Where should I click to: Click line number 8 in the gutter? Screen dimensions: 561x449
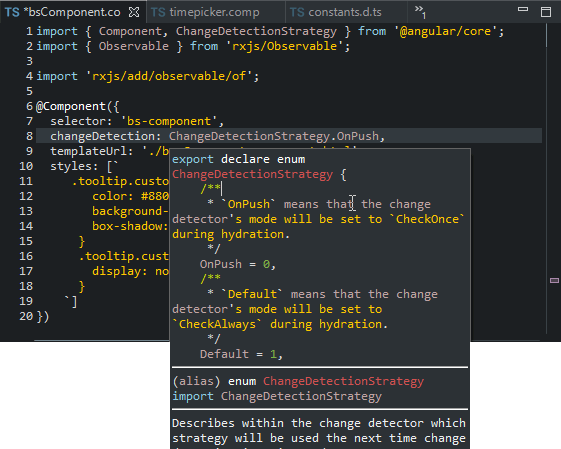[x=29, y=136]
